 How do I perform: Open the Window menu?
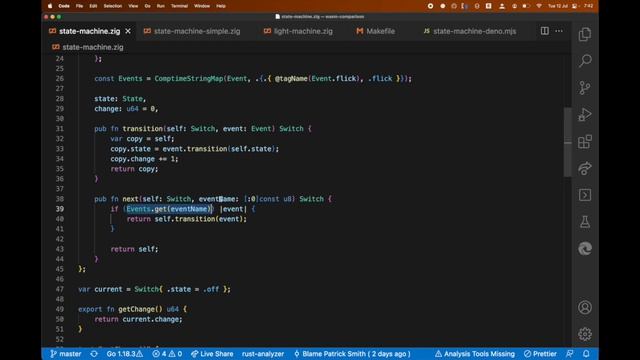[x=202, y=6]
